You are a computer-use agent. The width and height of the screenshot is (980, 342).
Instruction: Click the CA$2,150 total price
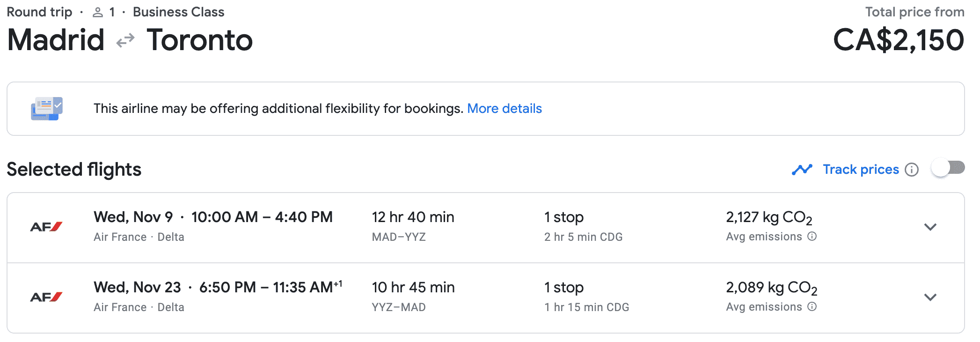click(899, 40)
